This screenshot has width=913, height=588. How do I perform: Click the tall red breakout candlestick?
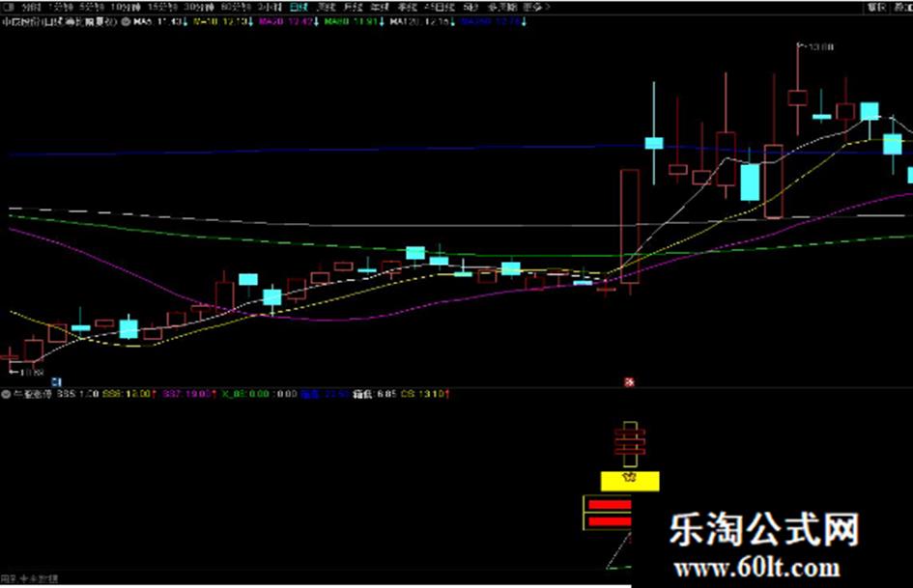(x=630, y=227)
